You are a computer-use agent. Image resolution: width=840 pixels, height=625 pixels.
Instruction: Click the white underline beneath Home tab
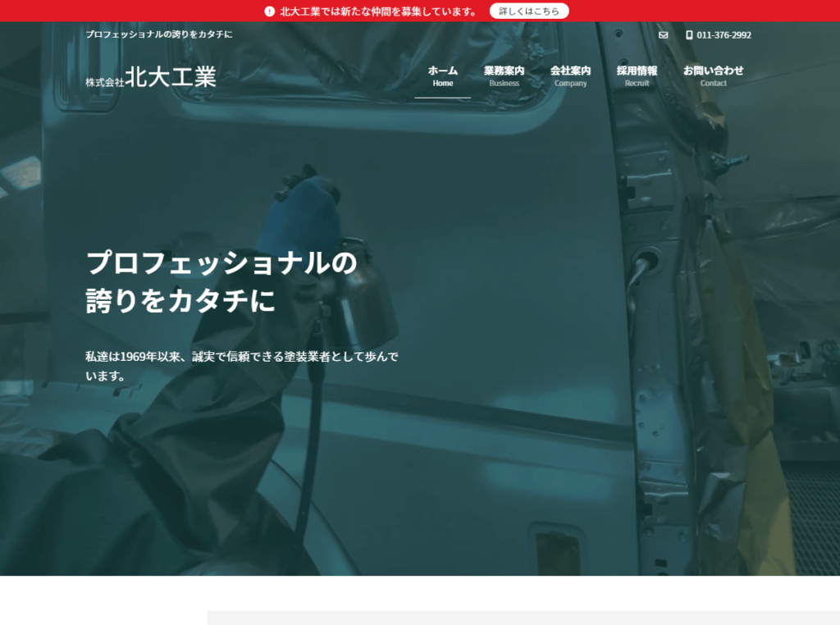click(442, 98)
